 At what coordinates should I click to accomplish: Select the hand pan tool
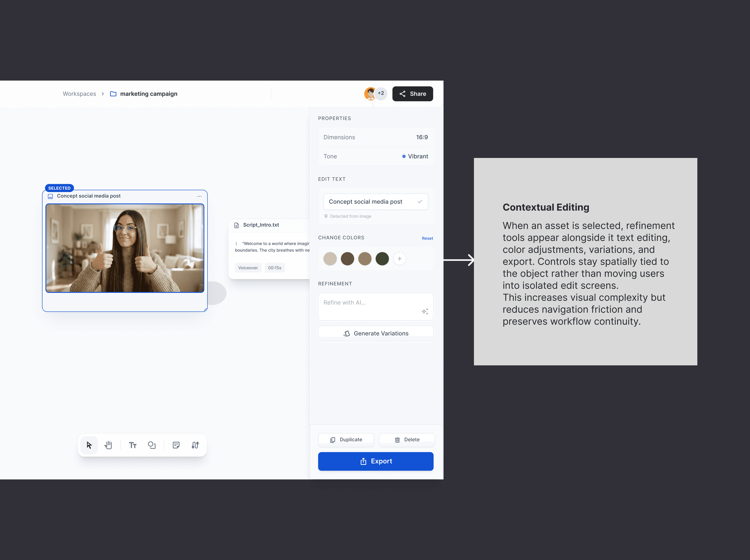click(x=108, y=445)
